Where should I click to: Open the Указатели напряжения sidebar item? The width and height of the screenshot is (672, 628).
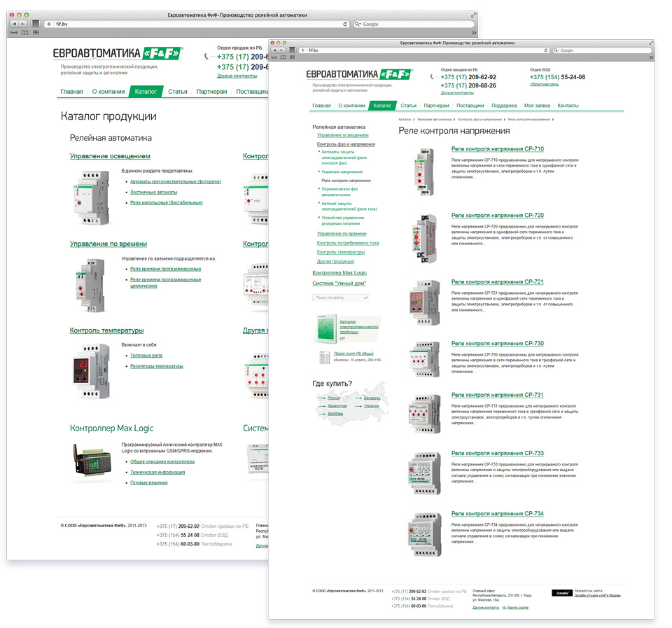coord(342,172)
